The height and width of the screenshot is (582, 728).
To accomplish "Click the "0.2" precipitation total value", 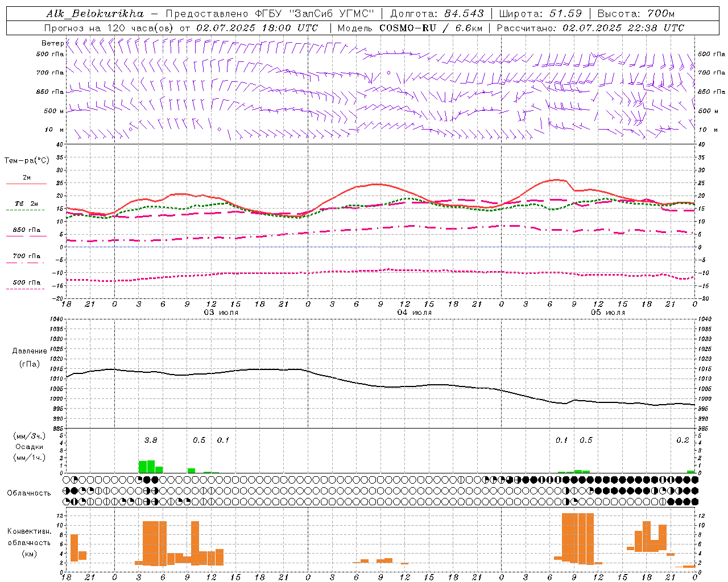I will [x=682, y=440].
